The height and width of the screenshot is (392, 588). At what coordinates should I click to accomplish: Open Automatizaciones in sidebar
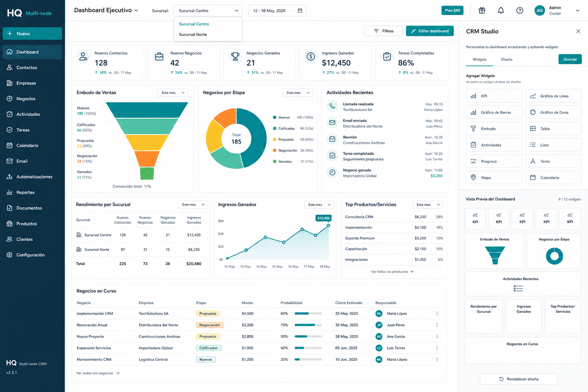32,177
